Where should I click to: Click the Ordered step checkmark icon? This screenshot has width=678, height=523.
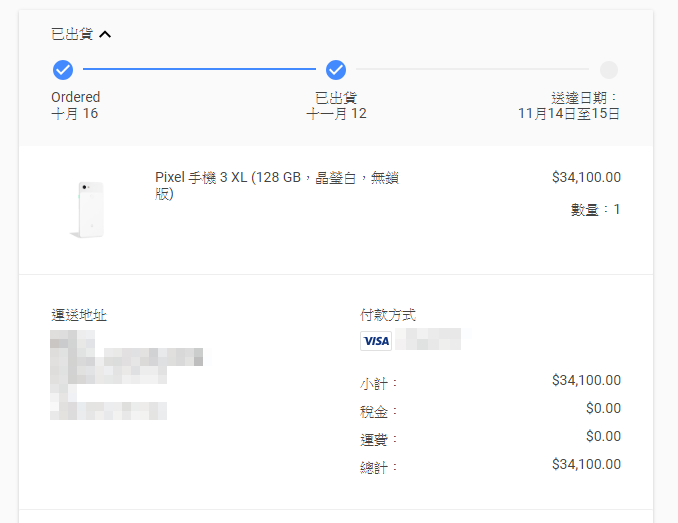coord(63,70)
